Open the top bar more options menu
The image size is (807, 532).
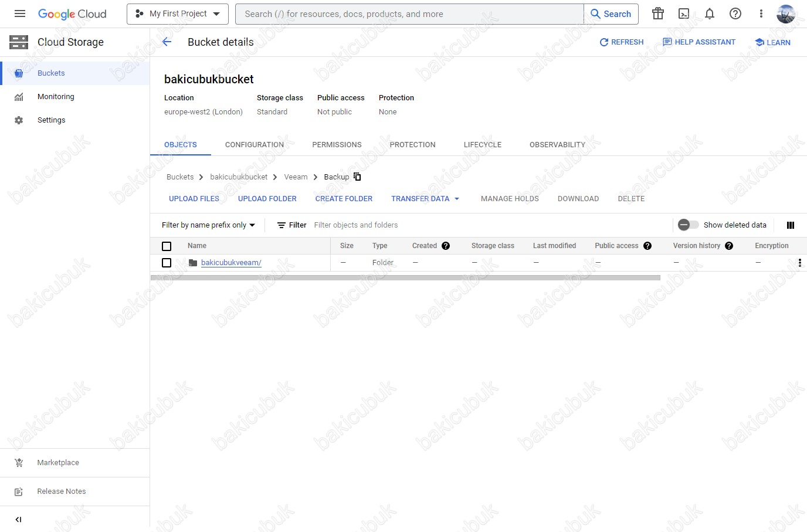pyautogui.click(x=761, y=13)
